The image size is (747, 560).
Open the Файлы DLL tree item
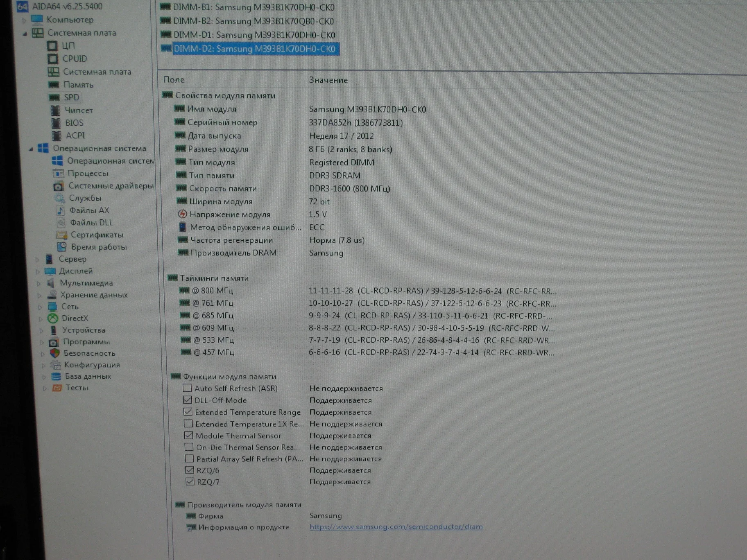[91, 223]
